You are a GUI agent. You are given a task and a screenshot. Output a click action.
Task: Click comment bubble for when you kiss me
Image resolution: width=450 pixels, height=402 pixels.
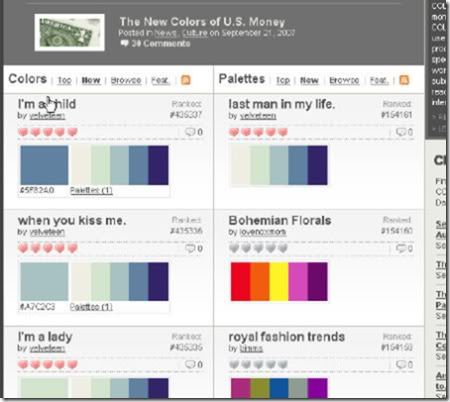[x=190, y=248]
